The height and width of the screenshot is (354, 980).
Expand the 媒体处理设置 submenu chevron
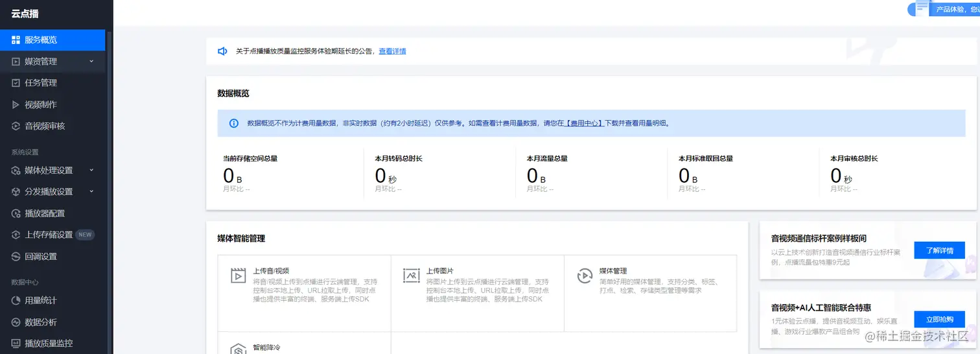(91, 170)
